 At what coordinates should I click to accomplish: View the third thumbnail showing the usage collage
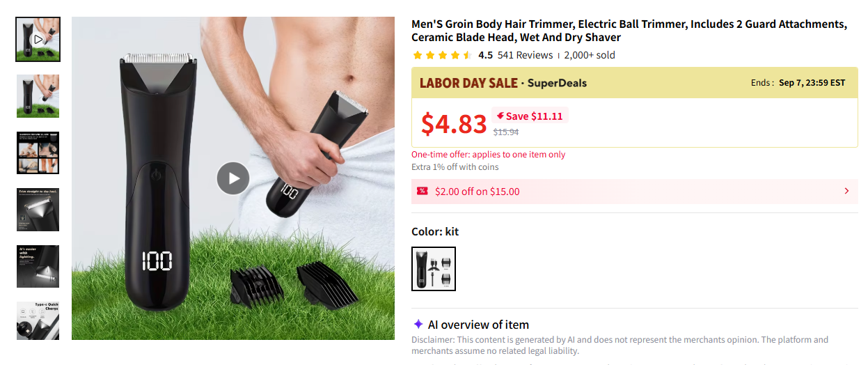point(38,153)
